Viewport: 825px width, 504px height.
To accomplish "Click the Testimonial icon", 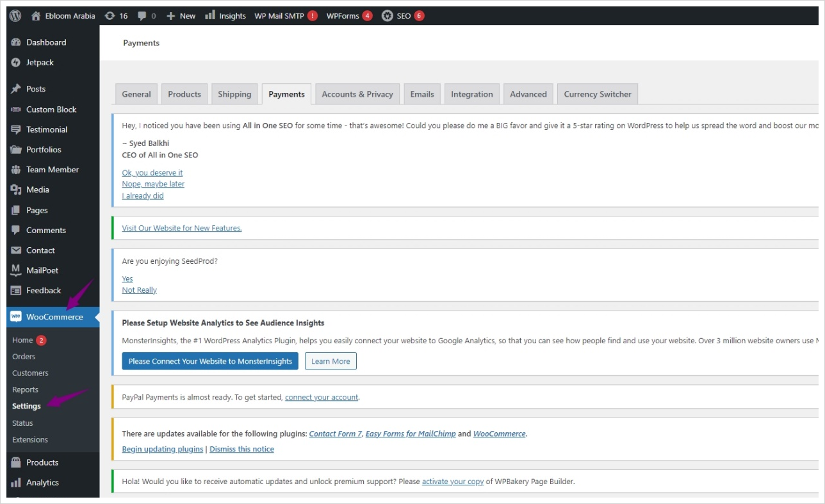I will 16,129.
